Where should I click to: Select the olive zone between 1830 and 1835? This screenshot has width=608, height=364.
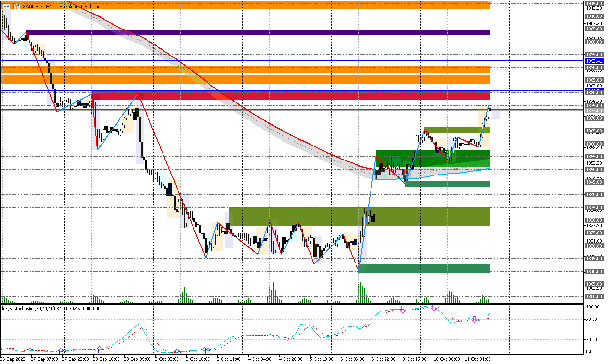point(359,216)
